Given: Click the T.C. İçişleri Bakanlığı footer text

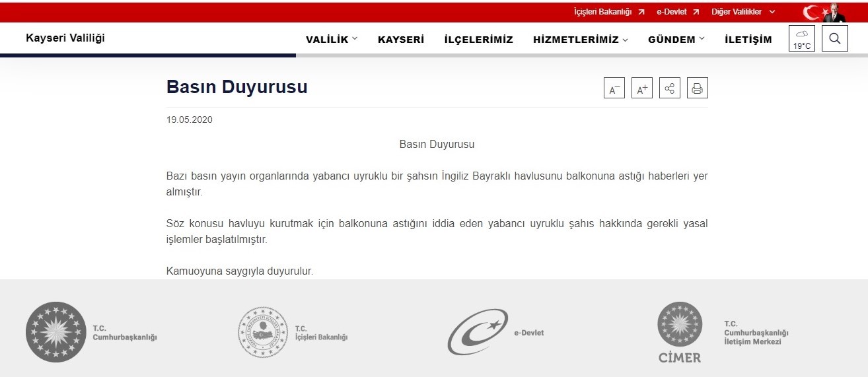Looking at the screenshot, I should point(321,333).
